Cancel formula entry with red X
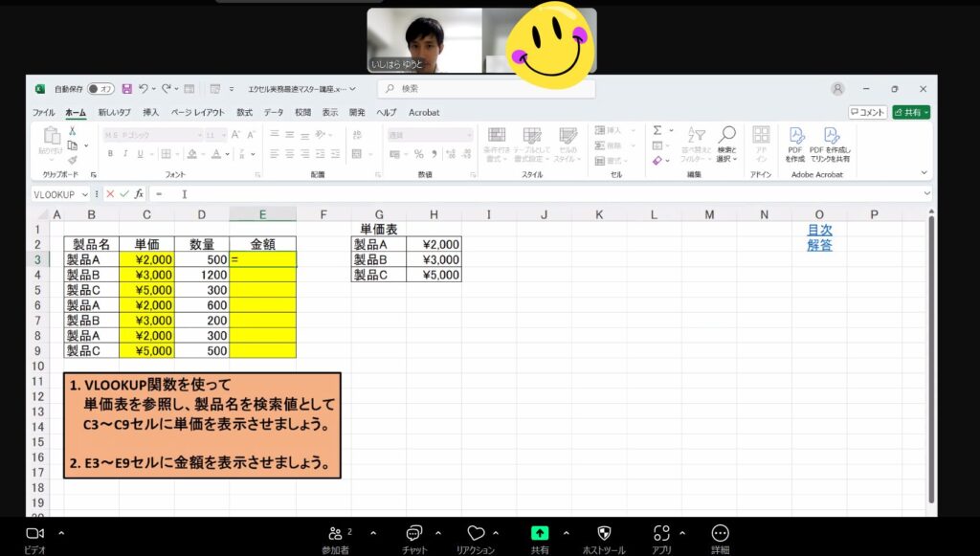The image size is (980, 556). pyautogui.click(x=110, y=193)
